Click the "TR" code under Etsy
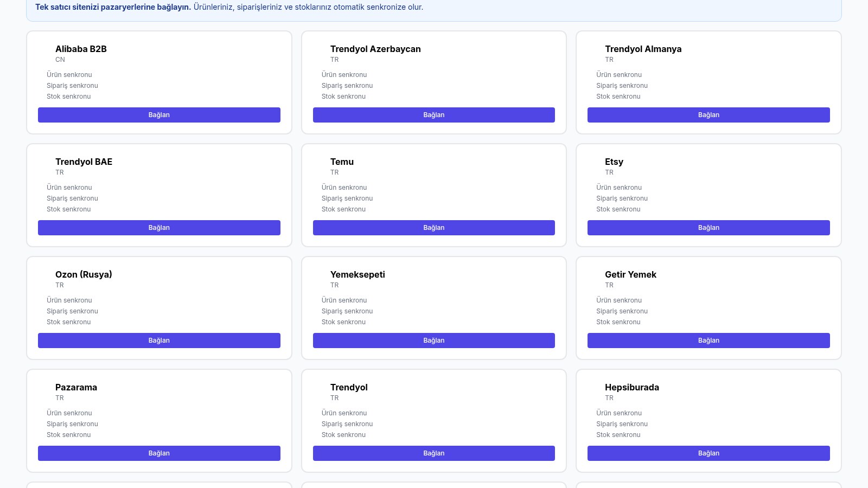The image size is (868, 488). pyautogui.click(x=609, y=172)
